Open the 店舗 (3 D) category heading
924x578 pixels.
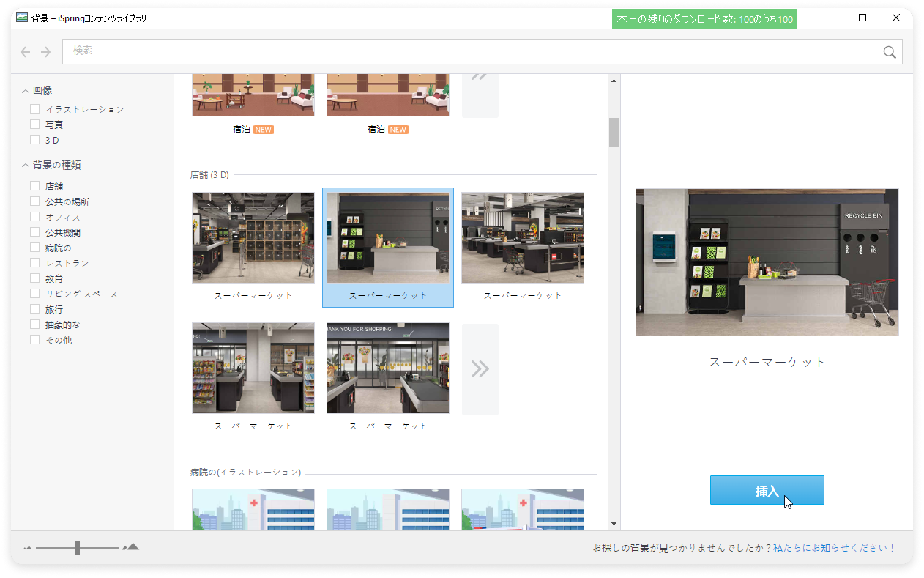click(209, 175)
